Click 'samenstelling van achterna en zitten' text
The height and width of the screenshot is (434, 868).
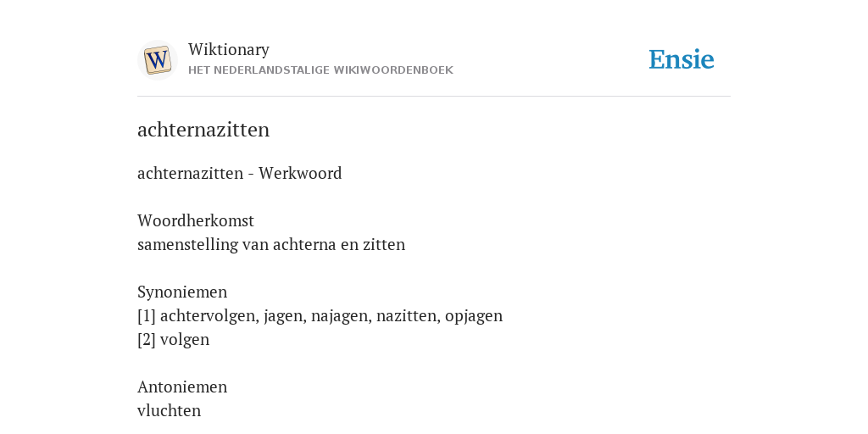(271, 245)
